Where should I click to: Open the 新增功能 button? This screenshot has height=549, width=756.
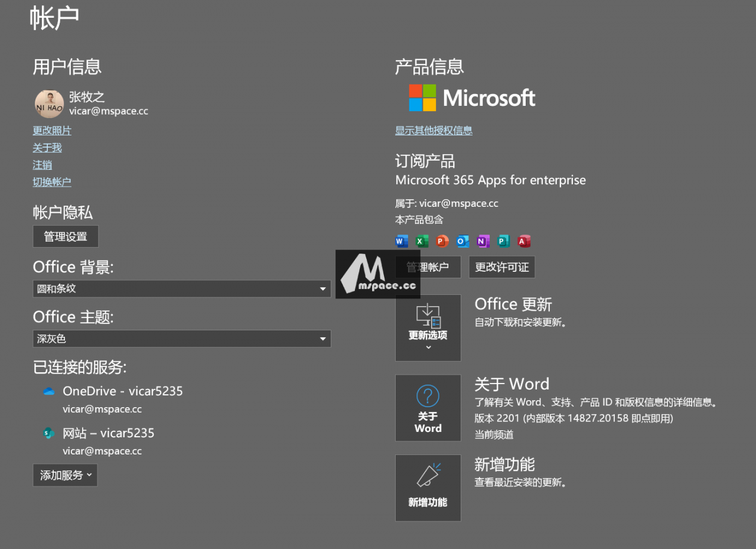coord(428,488)
